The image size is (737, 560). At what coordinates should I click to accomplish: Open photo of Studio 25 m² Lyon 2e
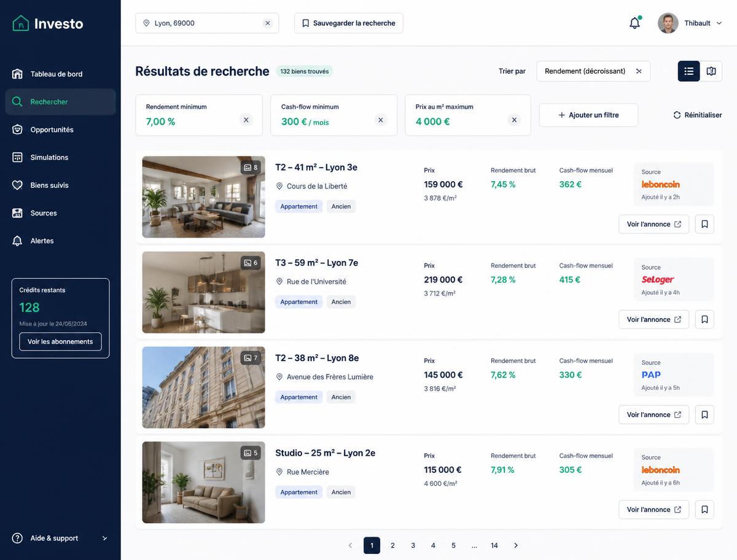point(204,483)
